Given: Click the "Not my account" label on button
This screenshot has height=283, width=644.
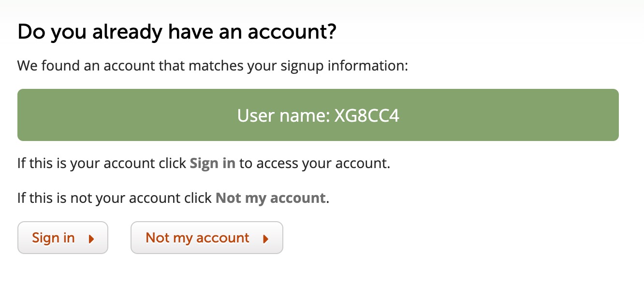Looking at the screenshot, I should pos(197,238).
